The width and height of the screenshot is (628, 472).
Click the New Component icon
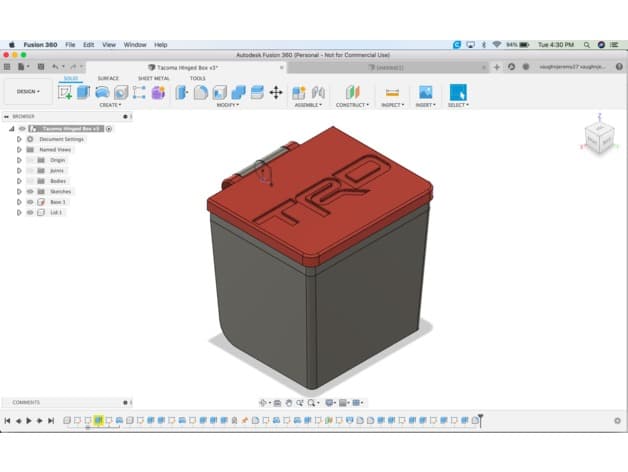[299, 93]
